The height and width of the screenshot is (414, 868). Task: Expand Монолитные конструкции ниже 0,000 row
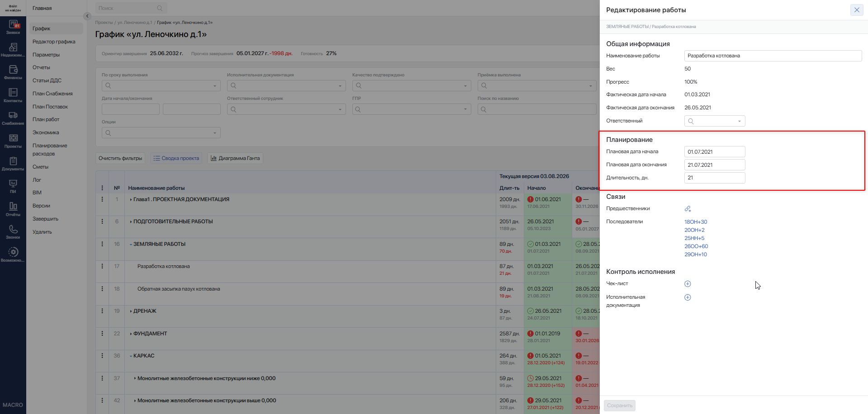pos(135,378)
